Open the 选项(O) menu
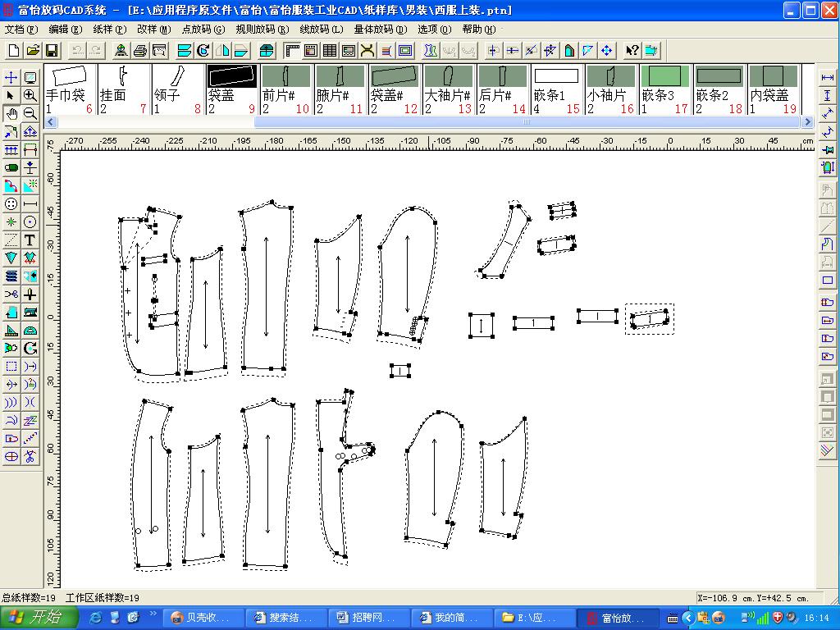 (x=435, y=29)
